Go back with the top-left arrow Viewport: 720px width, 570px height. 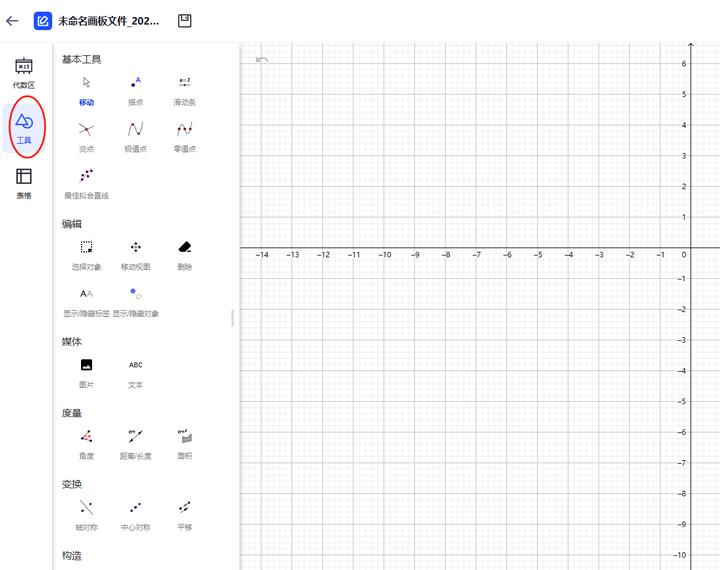pos(12,21)
